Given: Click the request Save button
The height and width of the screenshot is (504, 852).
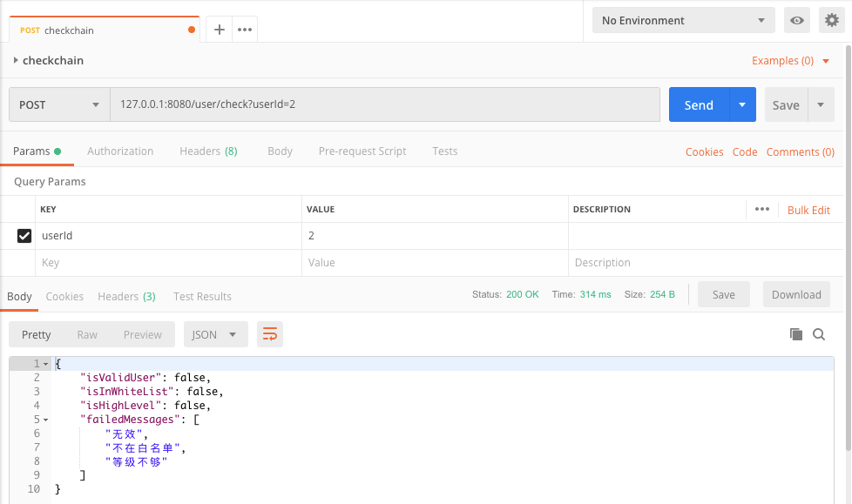Looking at the screenshot, I should coord(787,104).
